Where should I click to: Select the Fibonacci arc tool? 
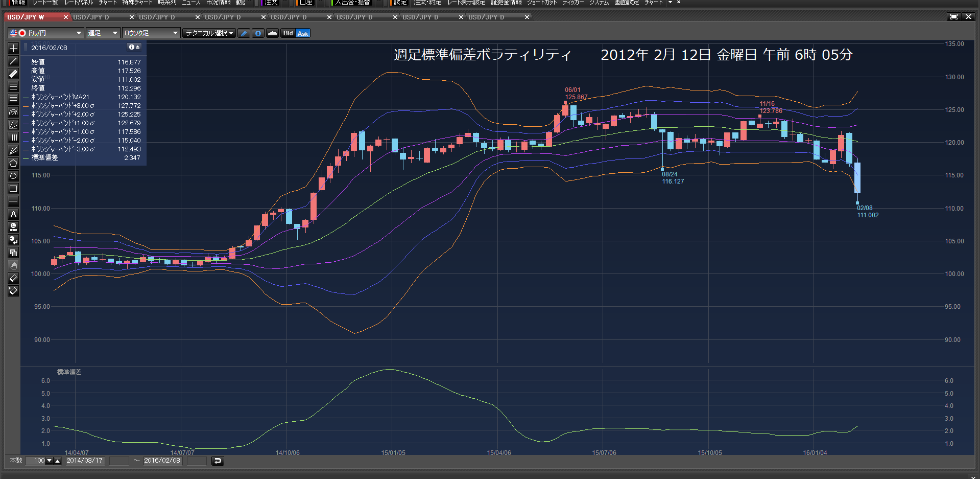[13, 112]
